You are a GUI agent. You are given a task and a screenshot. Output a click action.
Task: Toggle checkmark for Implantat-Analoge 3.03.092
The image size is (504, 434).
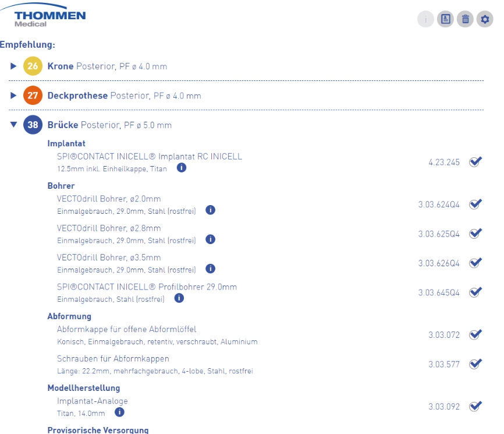click(475, 407)
